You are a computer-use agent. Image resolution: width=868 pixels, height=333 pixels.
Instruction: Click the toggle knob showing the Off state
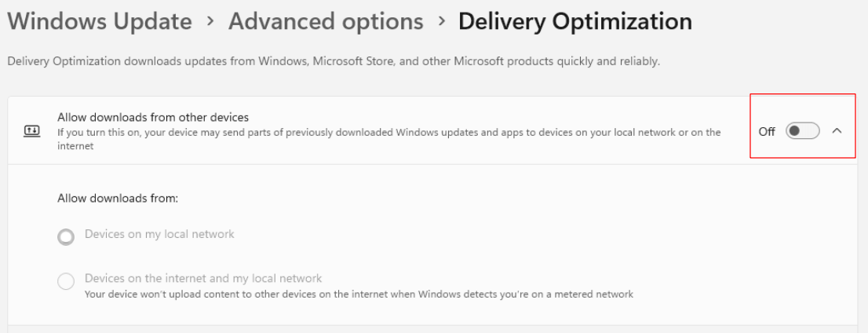pos(795,131)
